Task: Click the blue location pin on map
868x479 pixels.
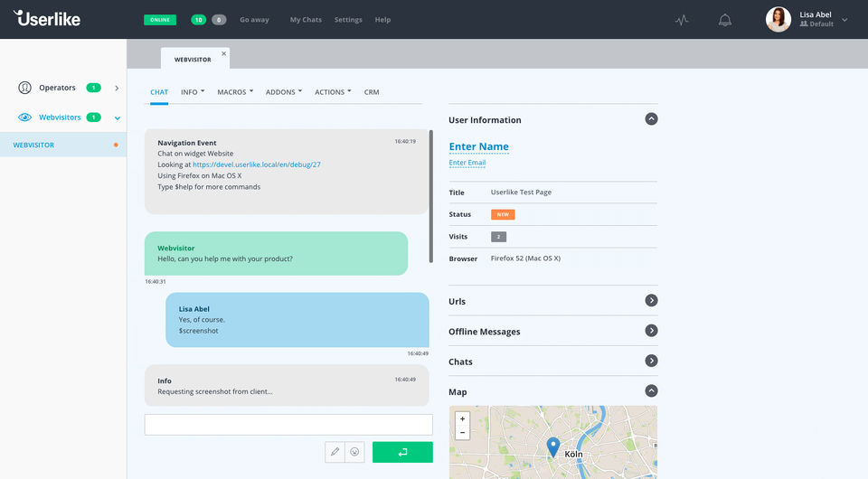Action: pos(552,446)
